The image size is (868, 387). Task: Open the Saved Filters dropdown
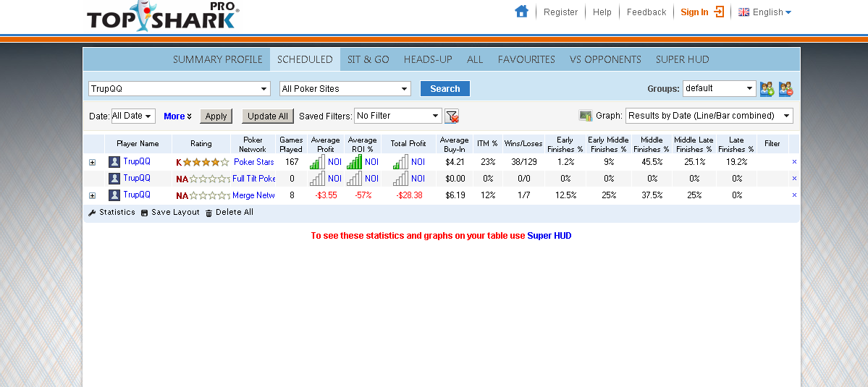(x=397, y=116)
